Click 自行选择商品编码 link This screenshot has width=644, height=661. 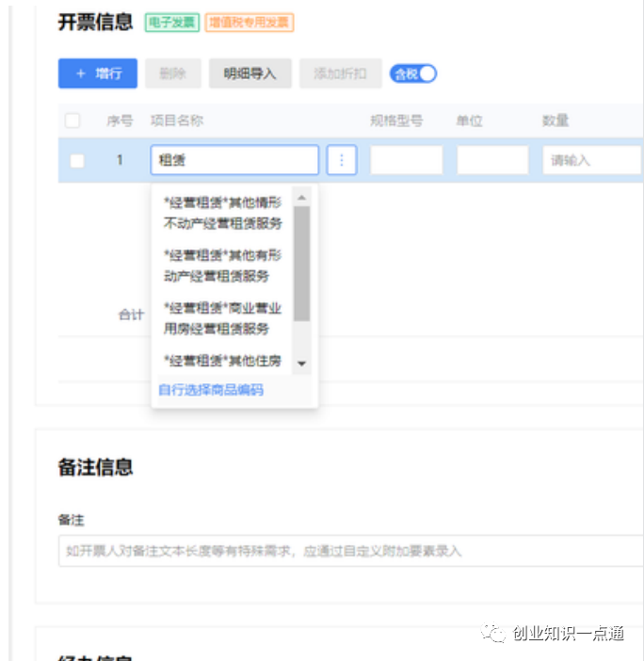pos(211,390)
